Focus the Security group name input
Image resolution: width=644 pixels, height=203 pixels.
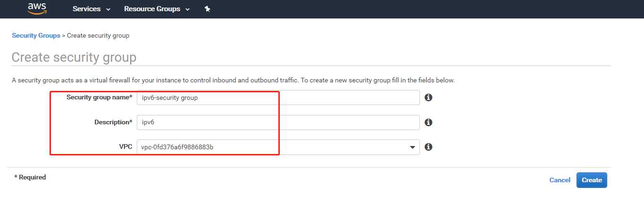(278, 97)
